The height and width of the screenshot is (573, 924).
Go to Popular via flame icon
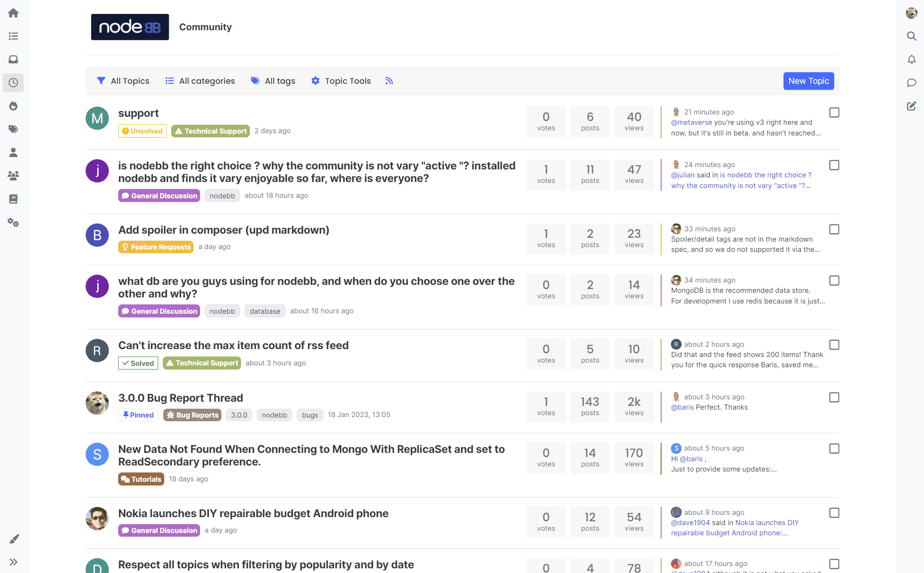(13, 106)
